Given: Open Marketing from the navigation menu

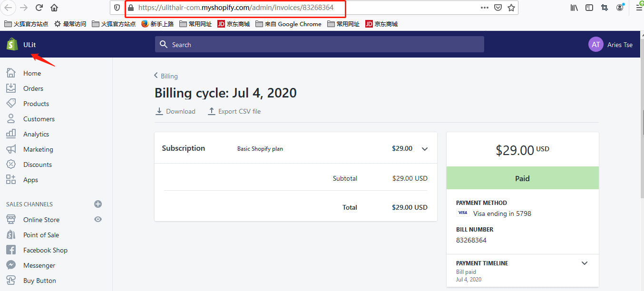Looking at the screenshot, I should pyautogui.click(x=38, y=149).
